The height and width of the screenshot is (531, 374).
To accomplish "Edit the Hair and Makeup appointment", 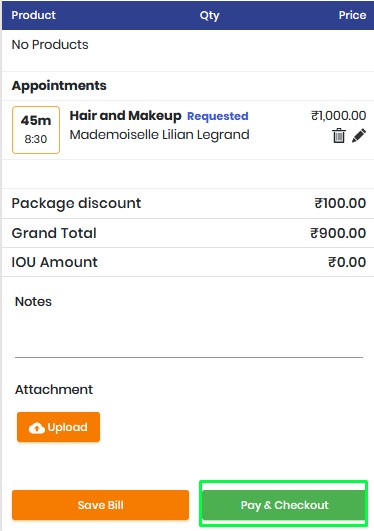I will (359, 136).
